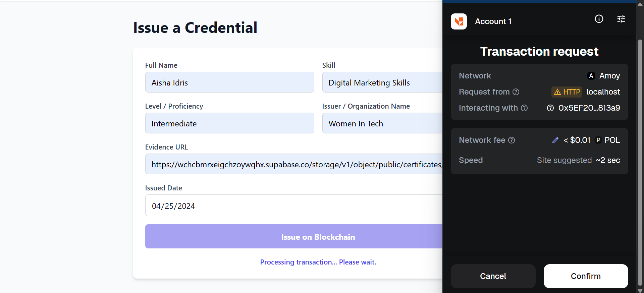Click the scrollbar down arrow
Viewport: 644px width, 293px height.
640,290
